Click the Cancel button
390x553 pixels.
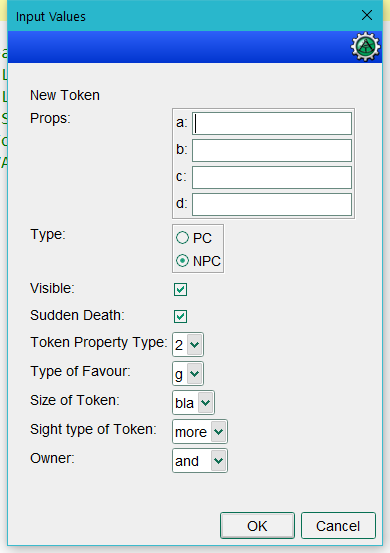(338, 525)
